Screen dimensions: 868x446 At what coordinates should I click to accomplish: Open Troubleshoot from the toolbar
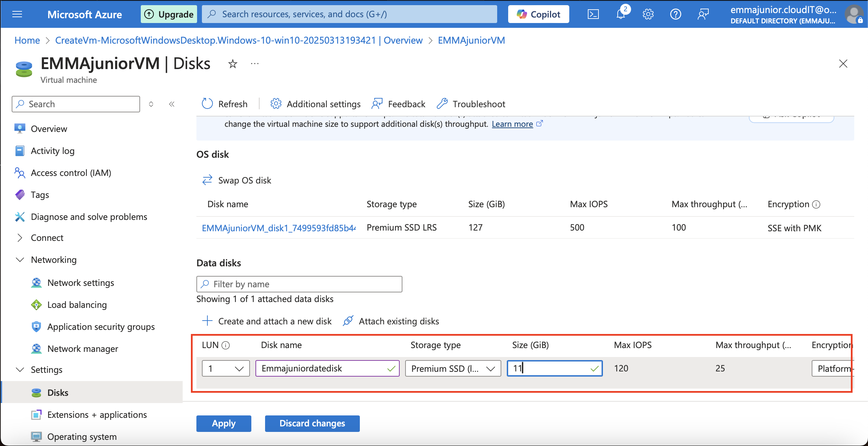(471, 104)
